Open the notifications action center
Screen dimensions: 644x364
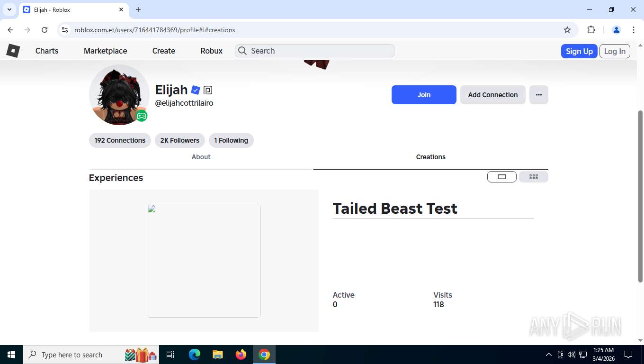tap(628, 355)
